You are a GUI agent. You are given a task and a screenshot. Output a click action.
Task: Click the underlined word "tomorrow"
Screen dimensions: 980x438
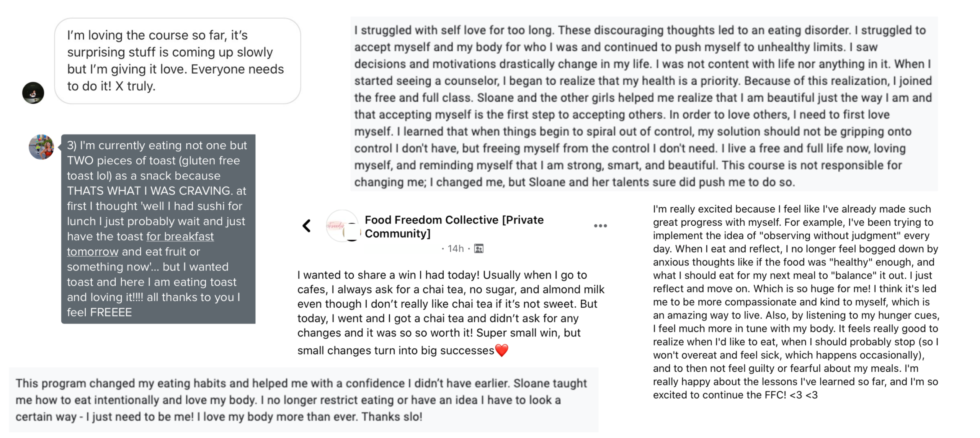tap(92, 252)
